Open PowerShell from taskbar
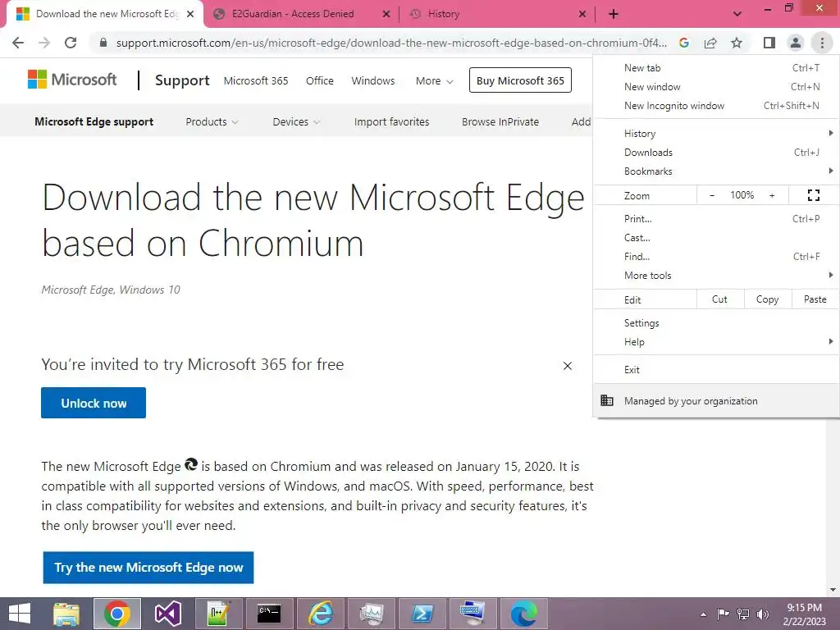This screenshot has width=840, height=630. tap(422, 614)
